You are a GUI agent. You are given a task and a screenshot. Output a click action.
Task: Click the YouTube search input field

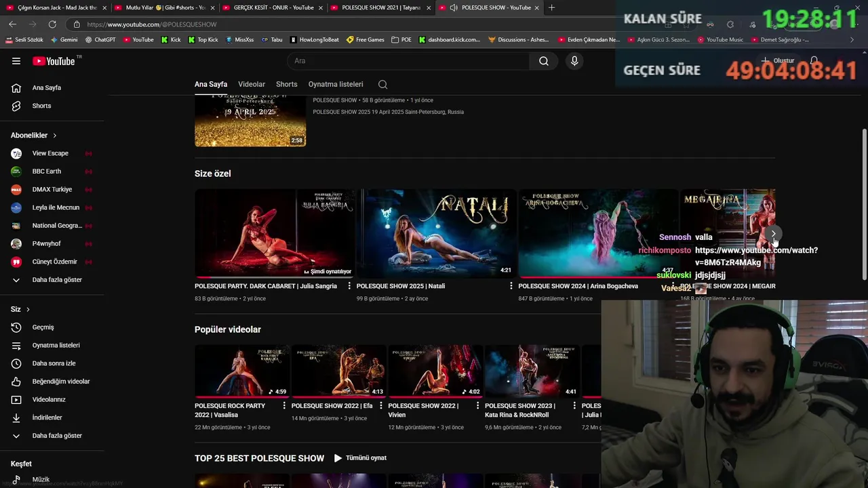[x=408, y=61]
